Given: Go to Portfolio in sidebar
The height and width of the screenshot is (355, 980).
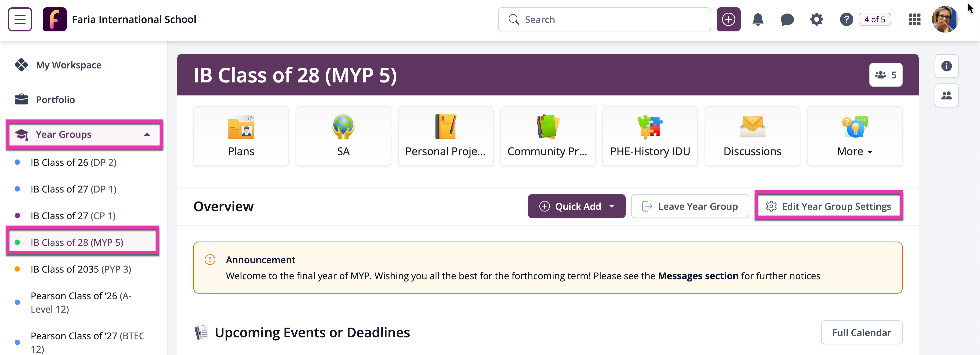Looking at the screenshot, I should coord(55,100).
